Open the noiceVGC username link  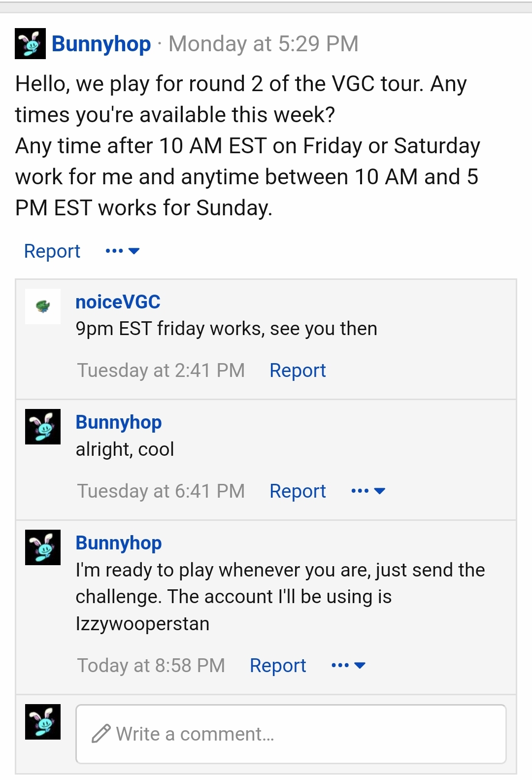click(x=118, y=302)
